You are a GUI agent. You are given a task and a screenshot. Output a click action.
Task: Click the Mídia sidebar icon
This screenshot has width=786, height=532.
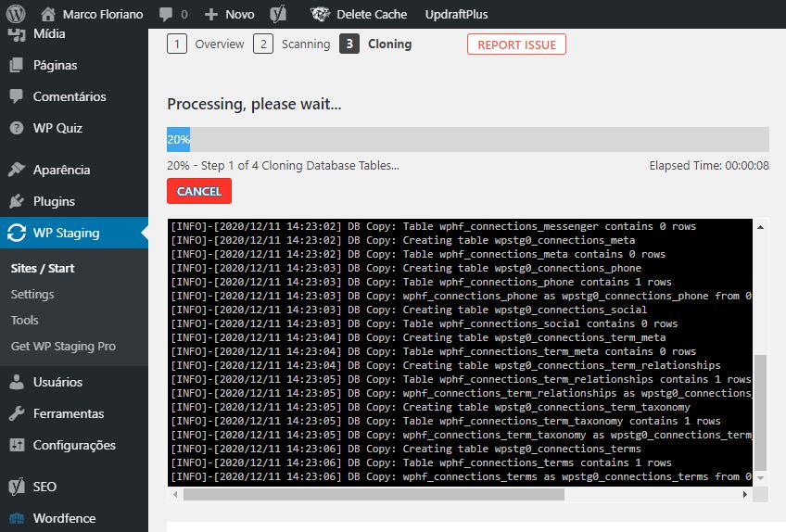(17, 33)
